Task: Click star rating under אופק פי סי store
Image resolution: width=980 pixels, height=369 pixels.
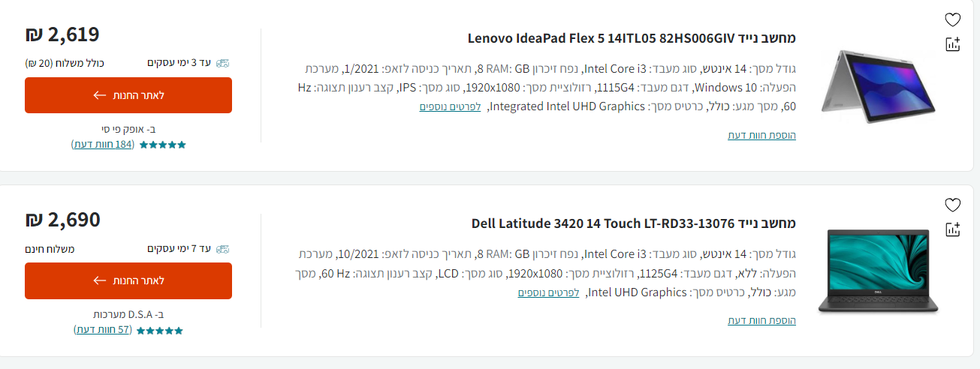Action: pyautogui.click(x=162, y=145)
